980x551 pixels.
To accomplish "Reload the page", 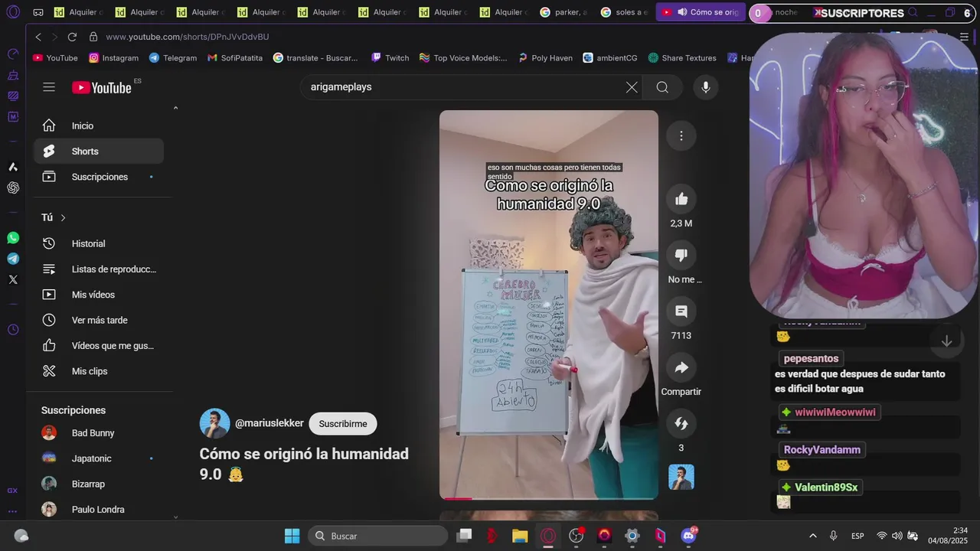I will tap(72, 37).
